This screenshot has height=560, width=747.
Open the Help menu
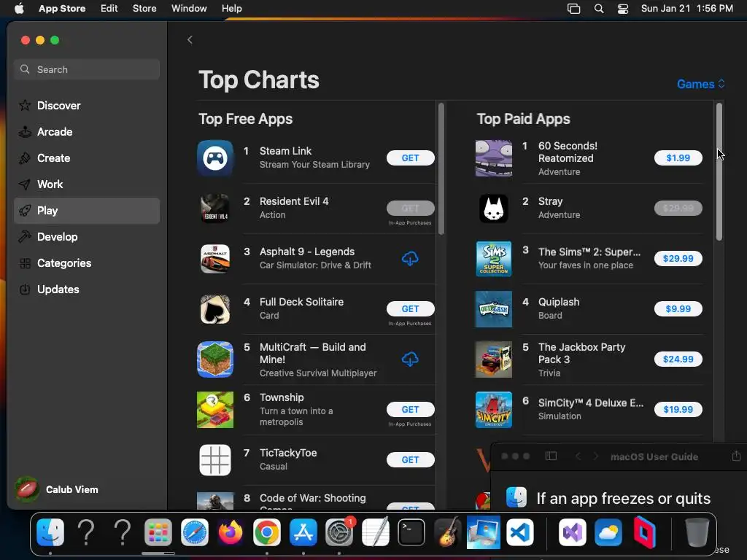(x=231, y=9)
